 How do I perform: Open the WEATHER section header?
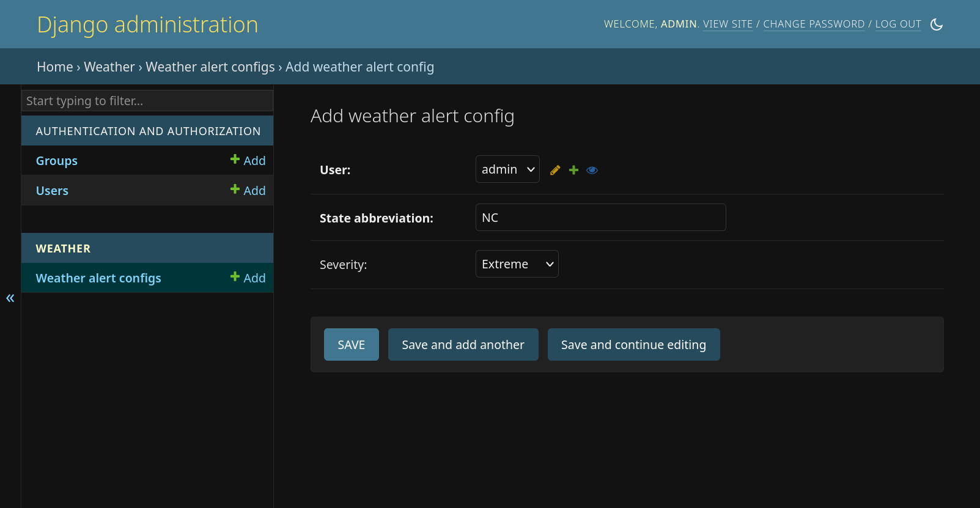(63, 249)
